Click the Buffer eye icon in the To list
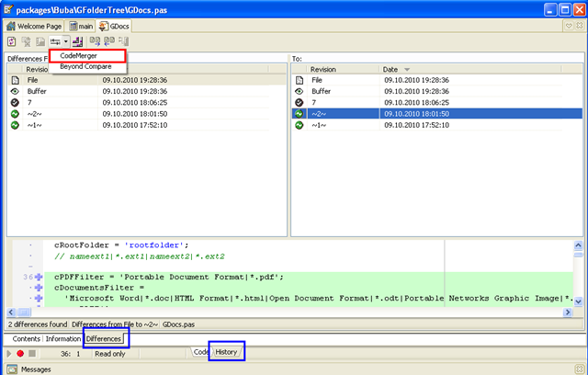 (x=300, y=92)
